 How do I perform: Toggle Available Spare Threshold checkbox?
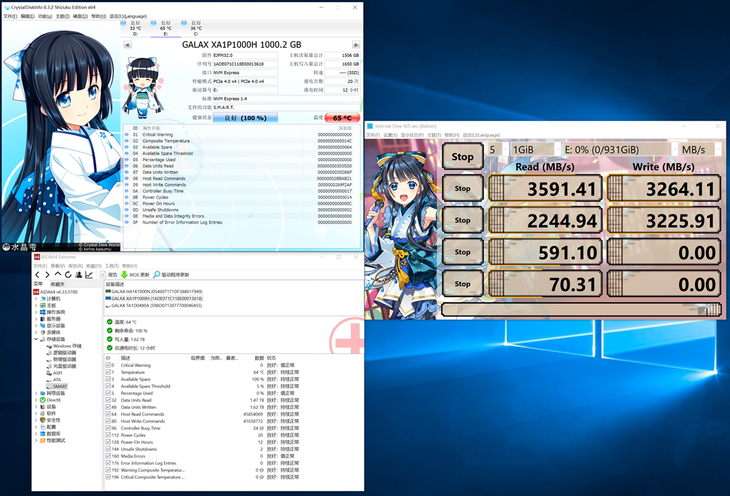[108, 386]
